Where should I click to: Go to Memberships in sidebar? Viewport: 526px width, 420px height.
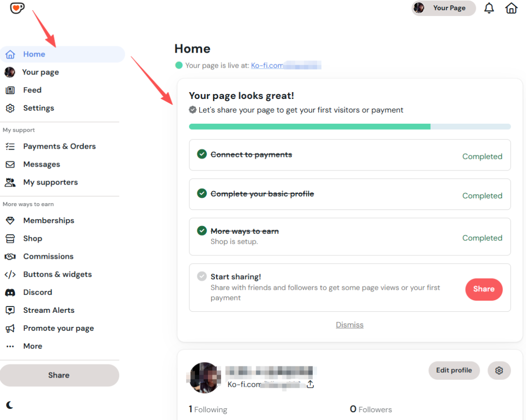coord(49,221)
